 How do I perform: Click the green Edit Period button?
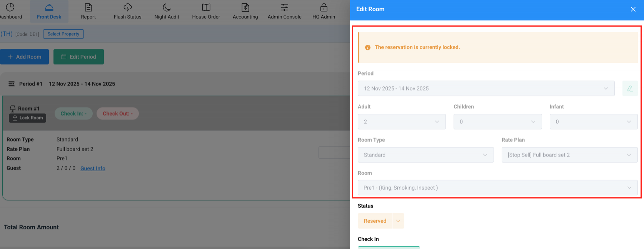78,57
